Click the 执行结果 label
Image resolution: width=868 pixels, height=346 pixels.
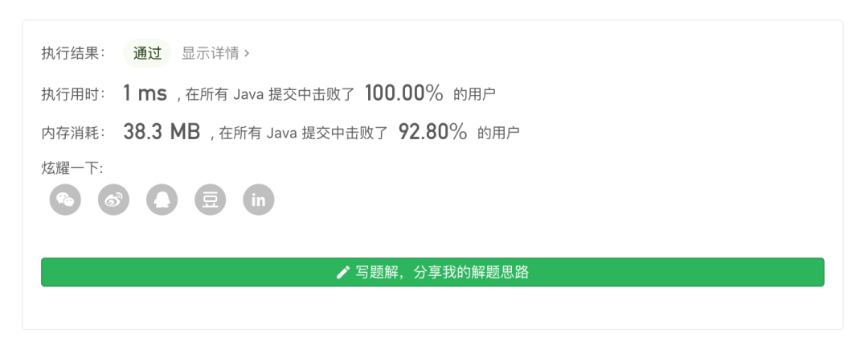tap(73, 54)
